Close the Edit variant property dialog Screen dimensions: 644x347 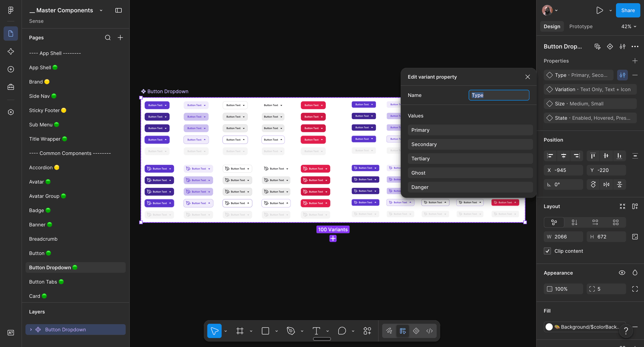[527, 77]
